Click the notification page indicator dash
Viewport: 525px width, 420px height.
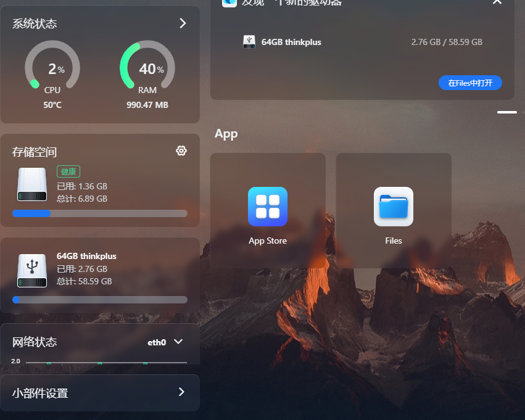507,112
